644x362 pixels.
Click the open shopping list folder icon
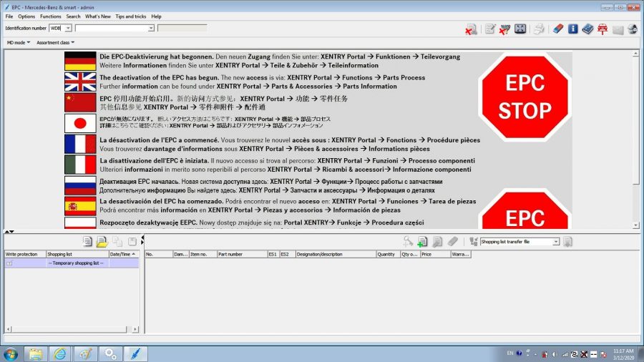pos(102,242)
